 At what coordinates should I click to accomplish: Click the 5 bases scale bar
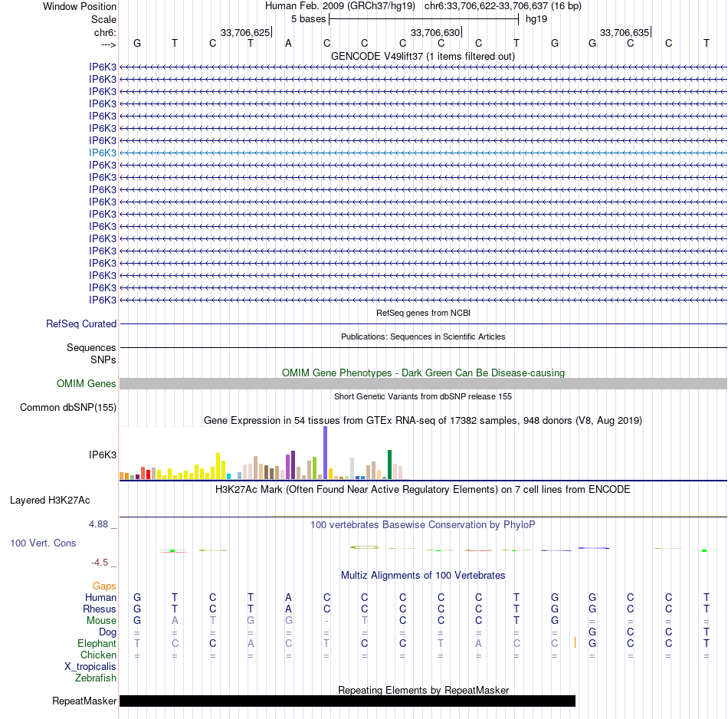tap(424, 19)
